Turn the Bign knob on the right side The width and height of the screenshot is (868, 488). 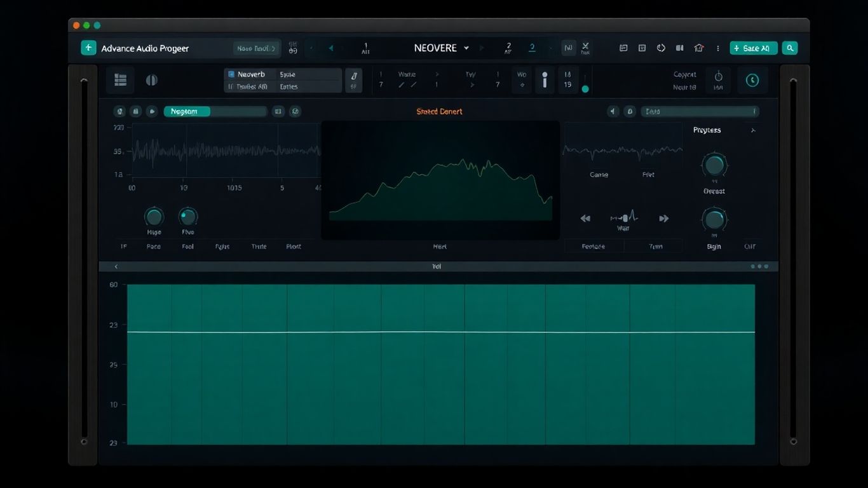[x=714, y=220]
